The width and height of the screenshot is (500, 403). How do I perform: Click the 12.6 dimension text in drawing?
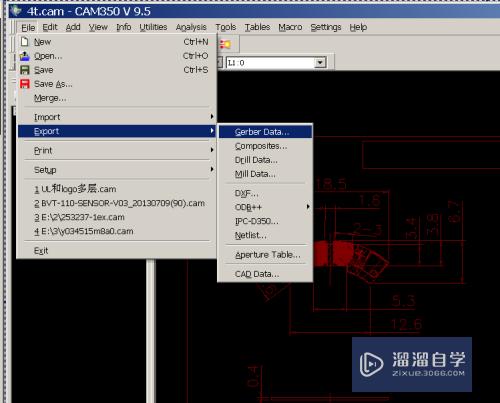406,324
